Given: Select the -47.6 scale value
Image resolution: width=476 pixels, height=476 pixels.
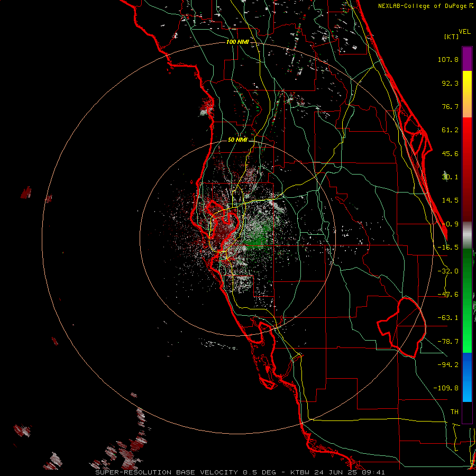Looking at the screenshot, I should pos(448,295).
